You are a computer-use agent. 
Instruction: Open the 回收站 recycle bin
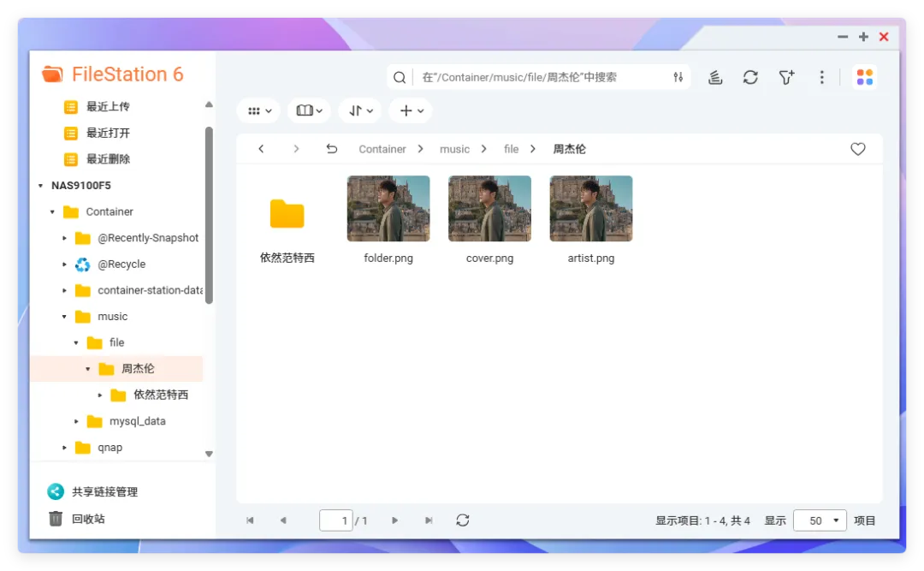click(x=77, y=519)
